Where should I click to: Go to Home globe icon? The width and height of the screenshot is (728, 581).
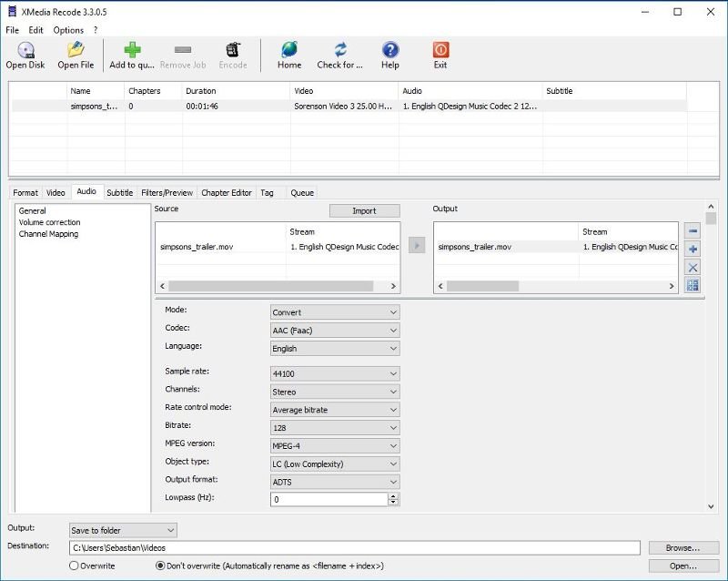coord(289,55)
